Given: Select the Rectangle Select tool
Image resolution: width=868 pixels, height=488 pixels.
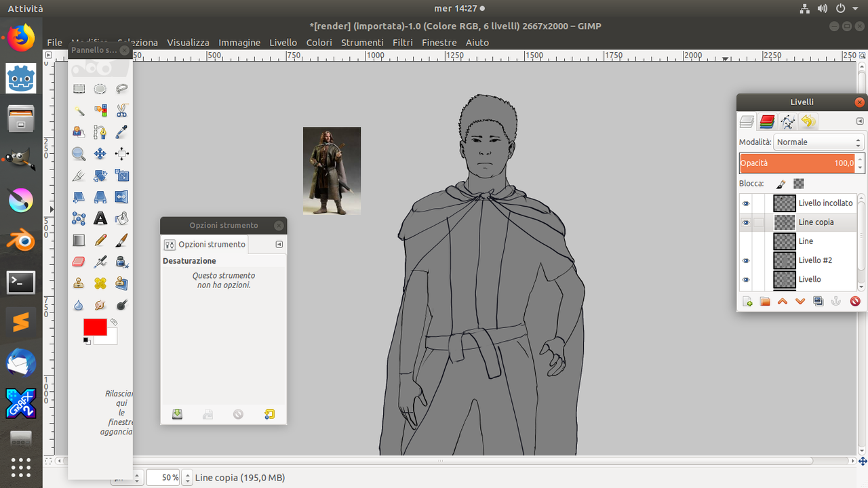Looking at the screenshot, I should pyautogui.click(x=79, y=89).
